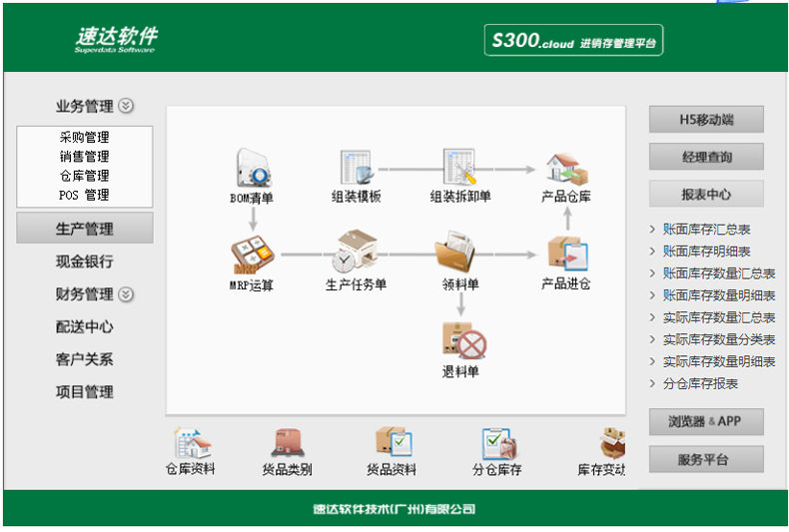Go to 客户关系 section
Viewport: 789px width, 532px height.
[85, 359]
